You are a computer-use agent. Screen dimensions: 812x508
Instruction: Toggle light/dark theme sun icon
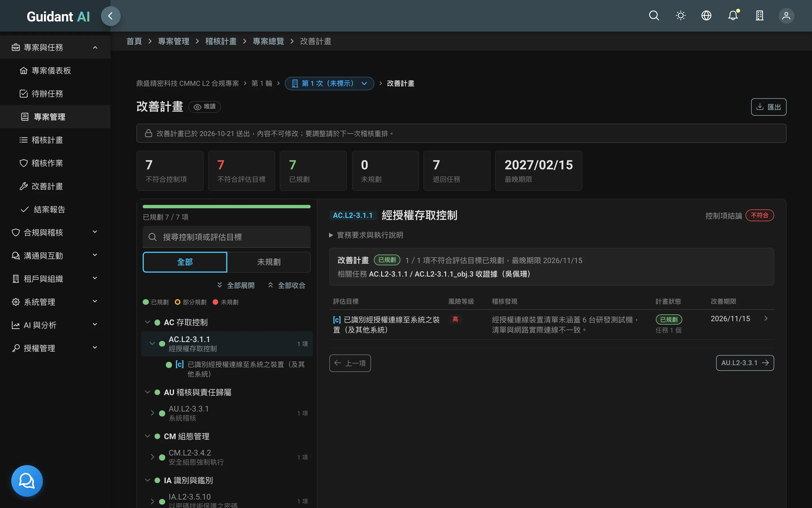(x=680, y=16)
